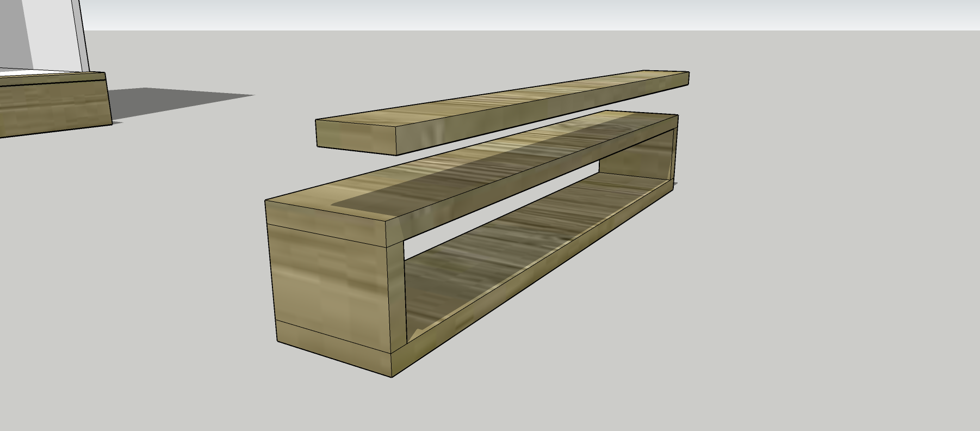
Task: Click the sky band along the horizon
Action: pyautogui.click(x=489, y=14)
